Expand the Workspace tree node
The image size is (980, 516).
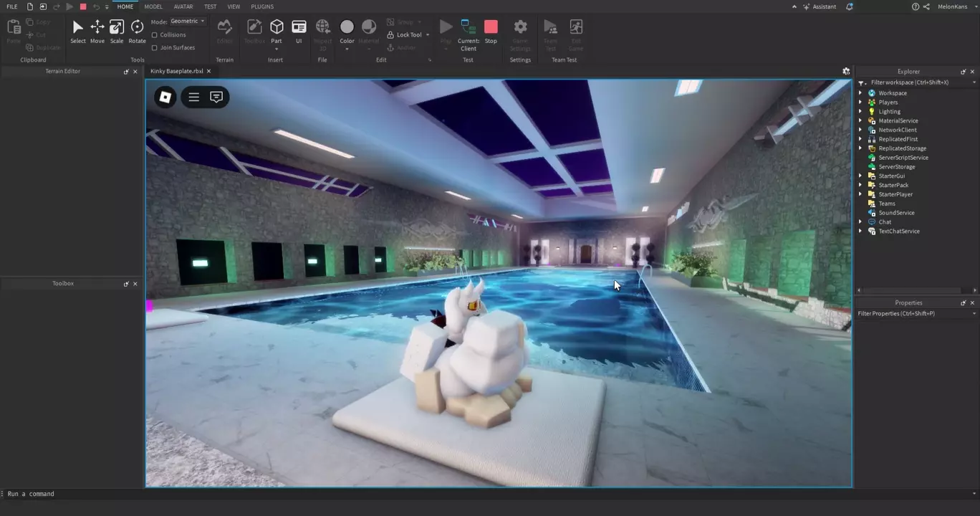pos(861,93)
